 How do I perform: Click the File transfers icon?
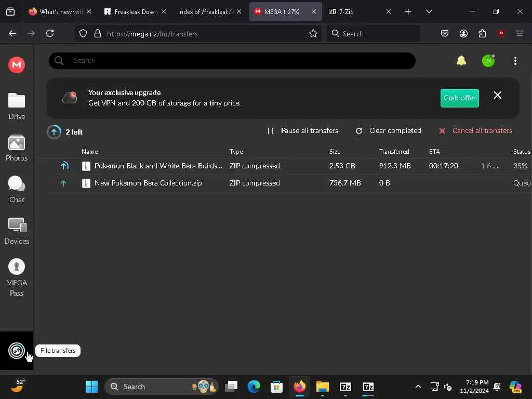point(16,351)
